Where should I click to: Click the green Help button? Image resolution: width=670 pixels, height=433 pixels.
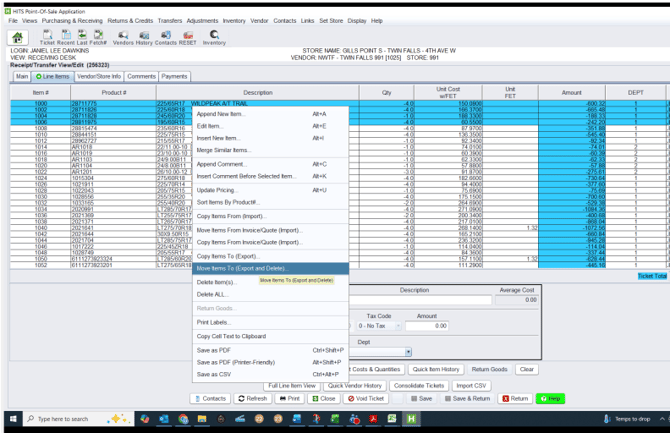point(550,398)
